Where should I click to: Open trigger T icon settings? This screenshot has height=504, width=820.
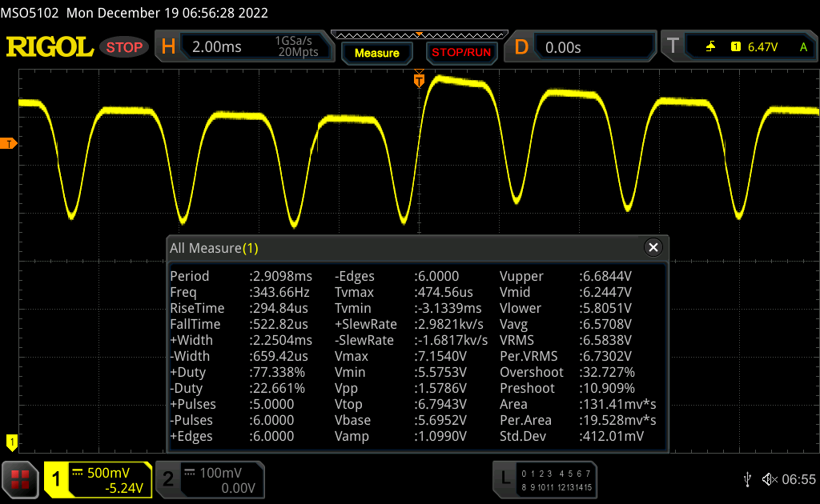click(673, 47)
